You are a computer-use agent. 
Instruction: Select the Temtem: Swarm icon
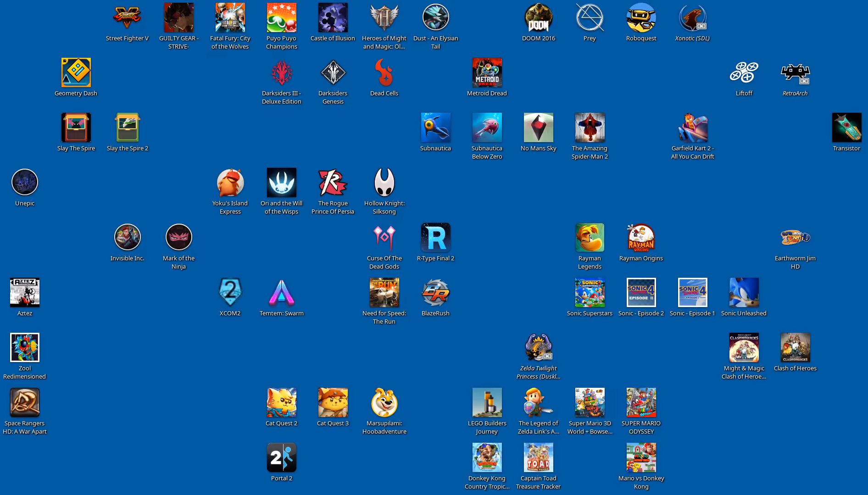(x=281, y=292)
